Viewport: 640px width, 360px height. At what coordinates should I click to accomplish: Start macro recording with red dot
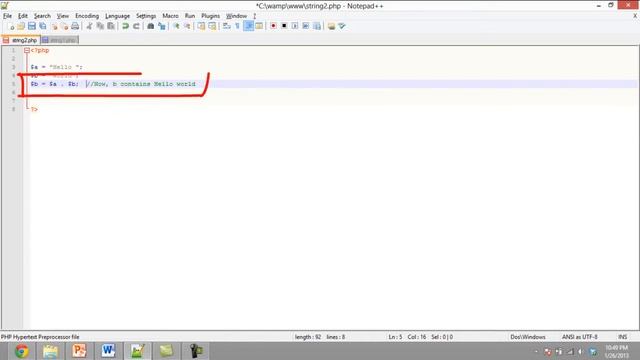[273, 26]
